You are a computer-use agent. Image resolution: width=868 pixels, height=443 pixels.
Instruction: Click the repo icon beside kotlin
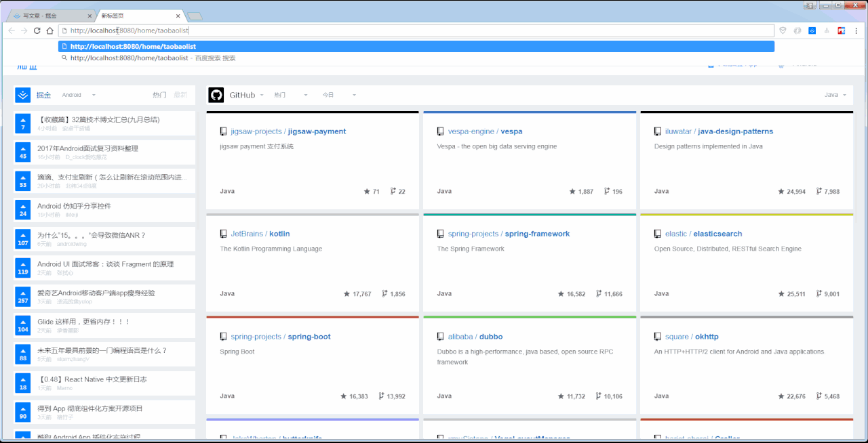[x=223, y=234]
